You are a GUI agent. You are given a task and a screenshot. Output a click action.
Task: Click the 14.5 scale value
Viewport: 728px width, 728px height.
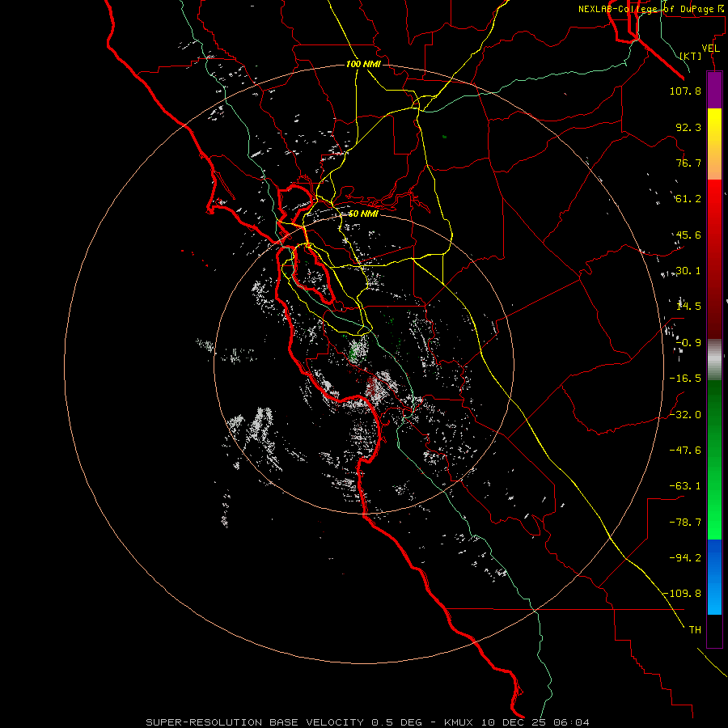pyautogui.click(x=688, y=307)
